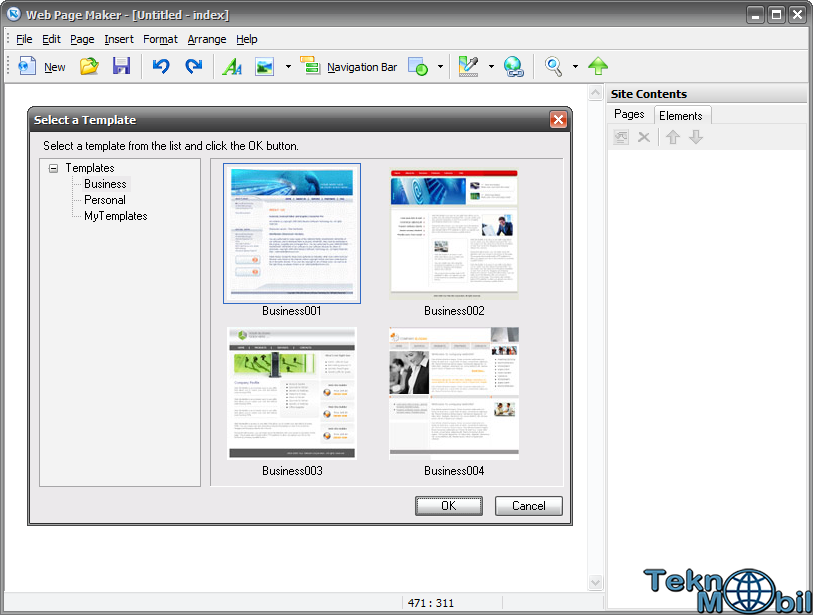Select the Business003 template thumbnail
Screen dimensions: 813x615
click(292, 393)
